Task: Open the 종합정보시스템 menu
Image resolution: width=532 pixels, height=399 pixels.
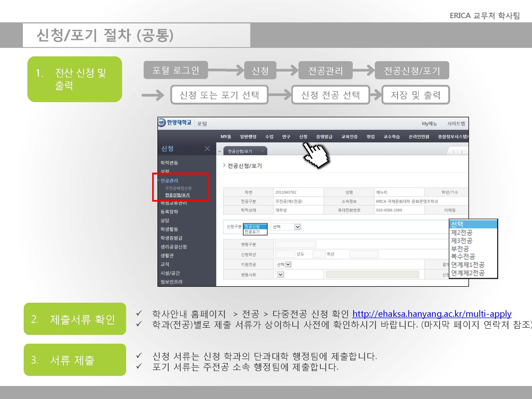Action: pos(453,136)
